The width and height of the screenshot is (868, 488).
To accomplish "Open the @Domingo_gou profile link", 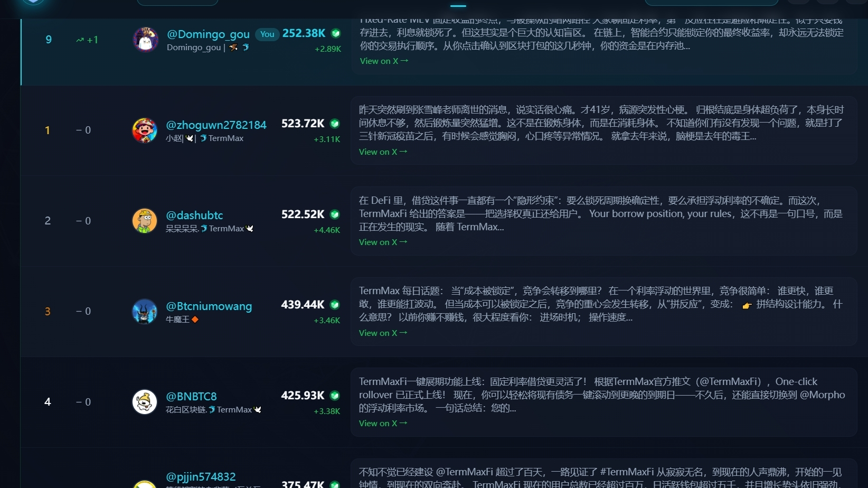I will pos(208,34).
